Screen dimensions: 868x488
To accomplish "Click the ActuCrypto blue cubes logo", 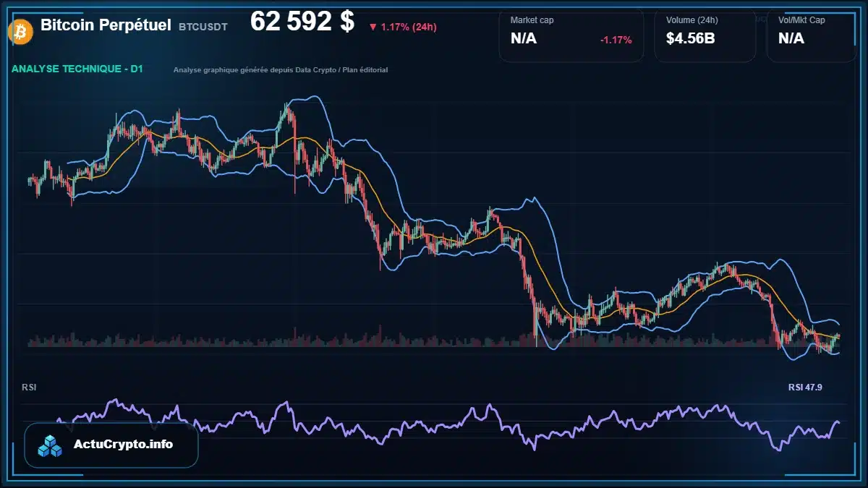I will tap(51, 445).
